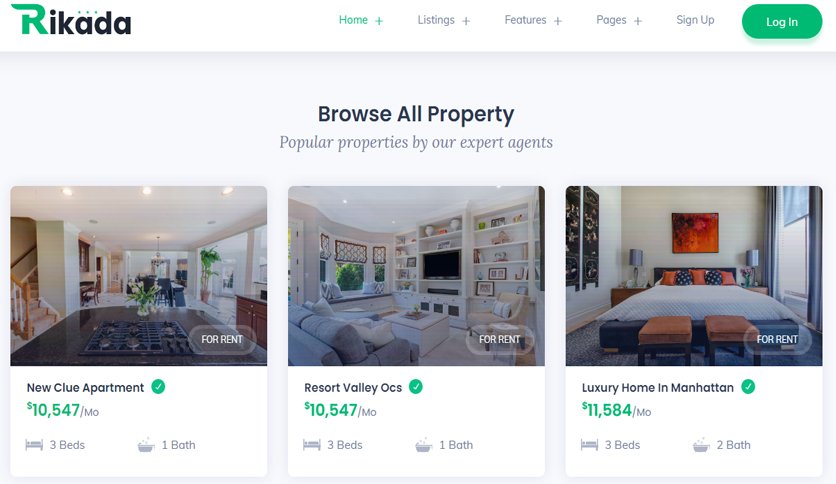Click the verified checkmark next to Resort Valley Ocs
836x484 pixels.
(416, 386)
